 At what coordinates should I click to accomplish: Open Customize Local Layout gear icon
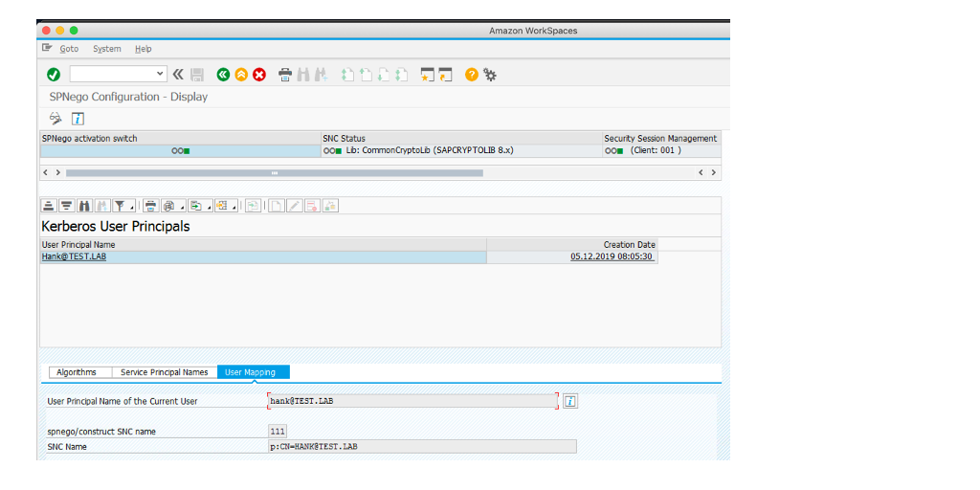pyautogui.click(x=490, y=75)
